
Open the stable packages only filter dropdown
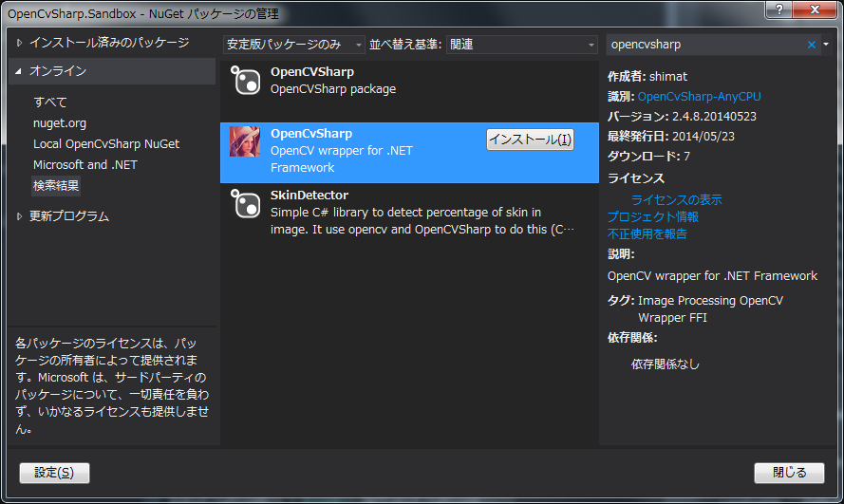pyautogui.click(x=294, y=45)
